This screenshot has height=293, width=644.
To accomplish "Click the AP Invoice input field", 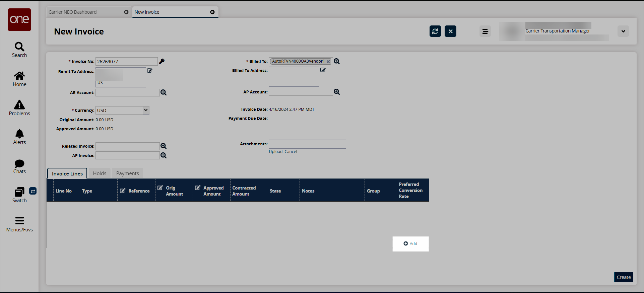I will (x=128, y=155).
